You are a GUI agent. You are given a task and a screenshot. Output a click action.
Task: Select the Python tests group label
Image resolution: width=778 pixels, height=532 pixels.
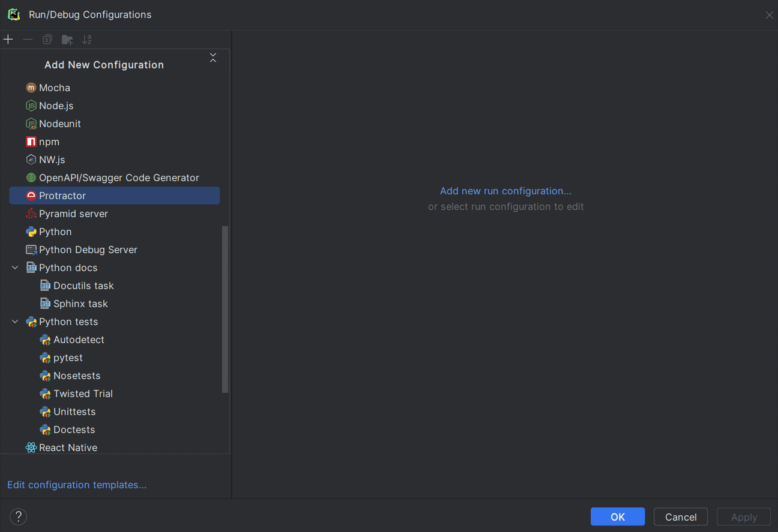68,321
